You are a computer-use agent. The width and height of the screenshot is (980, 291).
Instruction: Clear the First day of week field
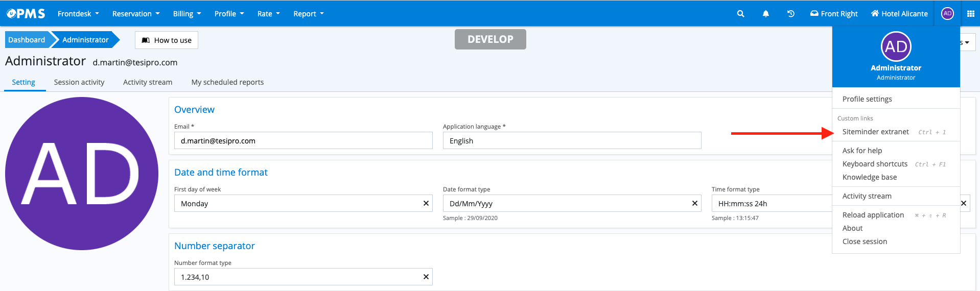tap(426, 203)
